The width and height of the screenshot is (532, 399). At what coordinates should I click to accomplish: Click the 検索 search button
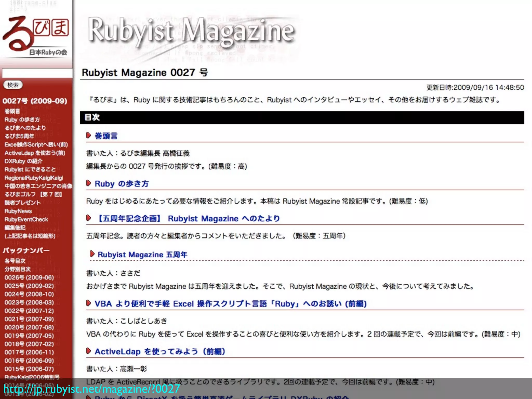coord(13,85)
